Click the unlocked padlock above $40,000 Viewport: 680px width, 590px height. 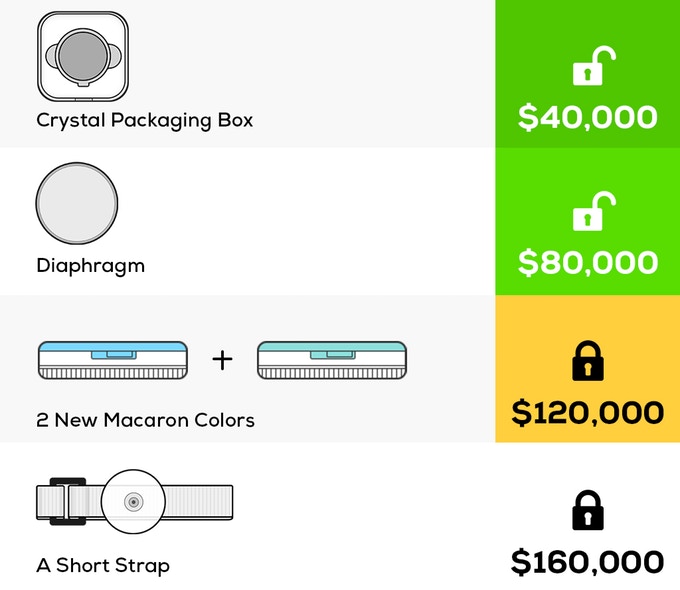tap(587, 69)
